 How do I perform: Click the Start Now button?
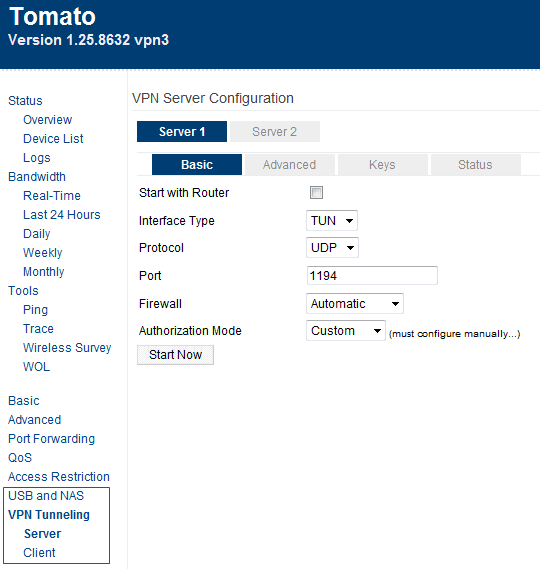click(x=175, y=355)
